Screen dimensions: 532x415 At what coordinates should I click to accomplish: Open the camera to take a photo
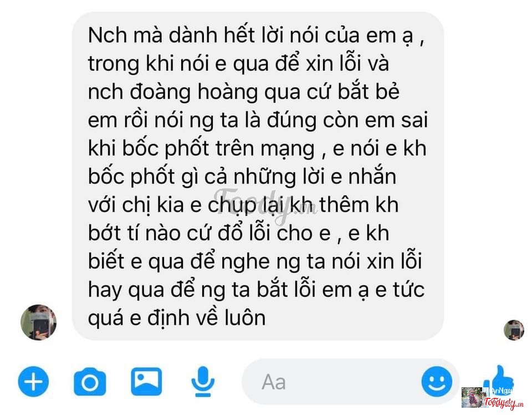90,382
